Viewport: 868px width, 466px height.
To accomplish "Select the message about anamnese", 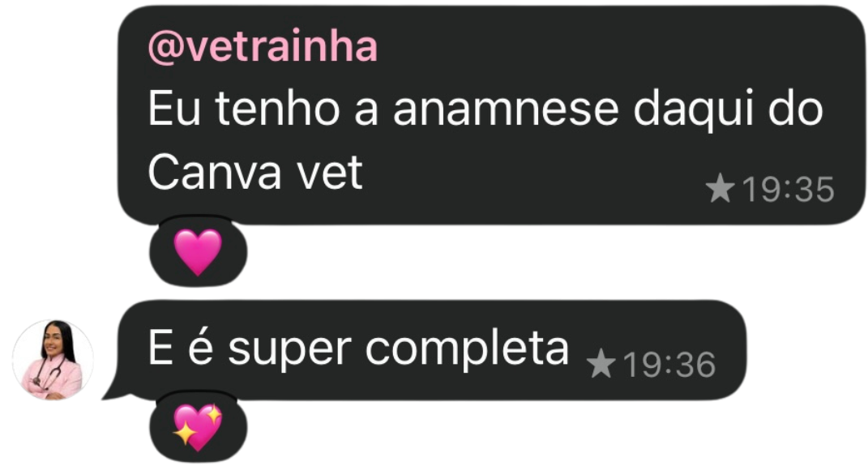I will [x=492, y=115].
